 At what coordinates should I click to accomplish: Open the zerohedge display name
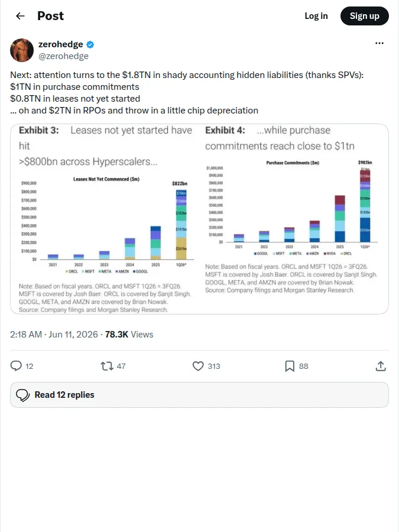[x=61, y=44]
